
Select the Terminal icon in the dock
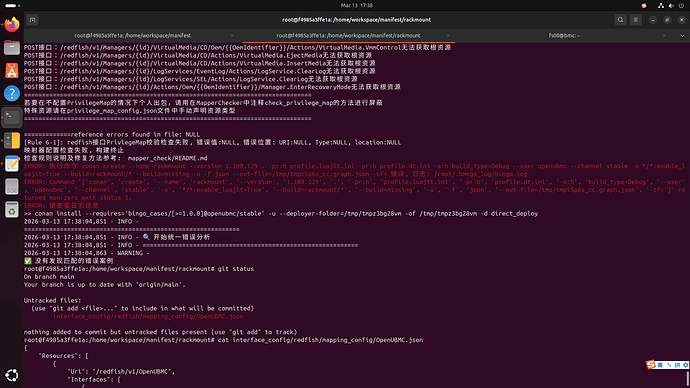12,117
